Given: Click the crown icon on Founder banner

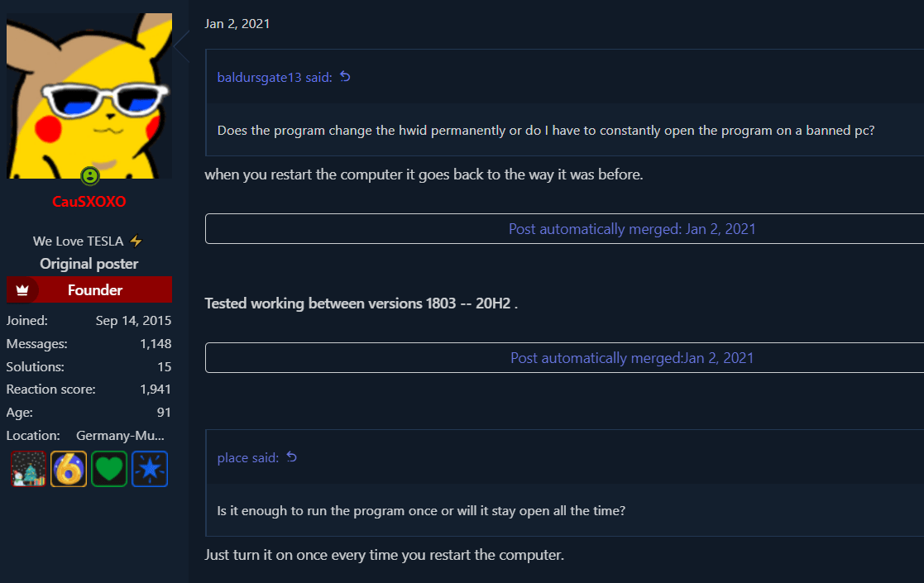Looking at the screenshot, I should tap(22, 289).
